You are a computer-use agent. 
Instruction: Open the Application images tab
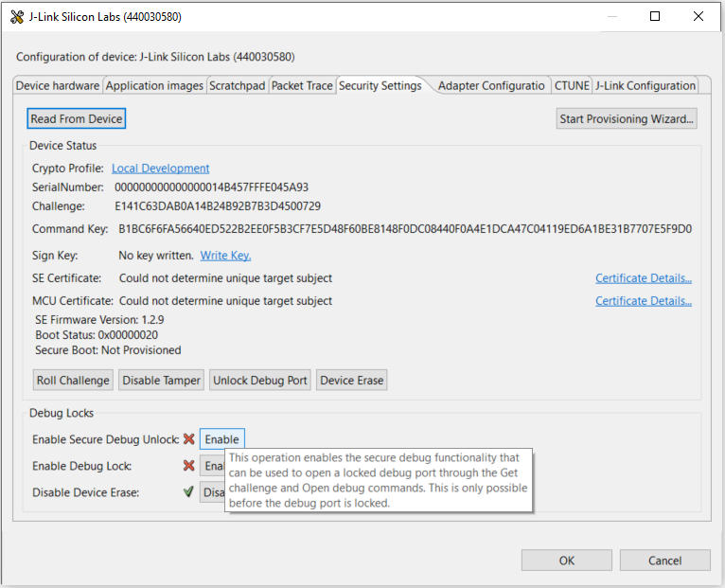(x=154, y=86)
